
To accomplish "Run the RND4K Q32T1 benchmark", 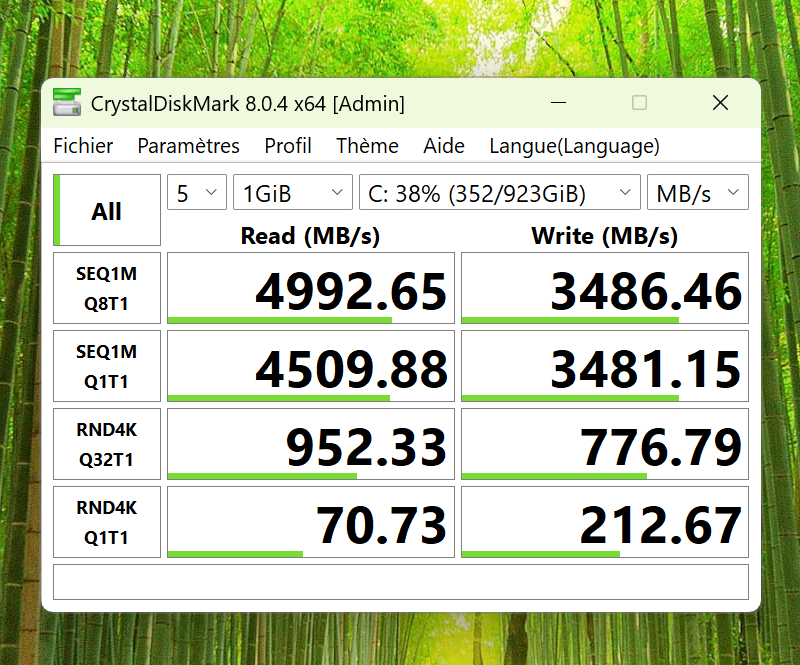I will [x=106, y=445].
